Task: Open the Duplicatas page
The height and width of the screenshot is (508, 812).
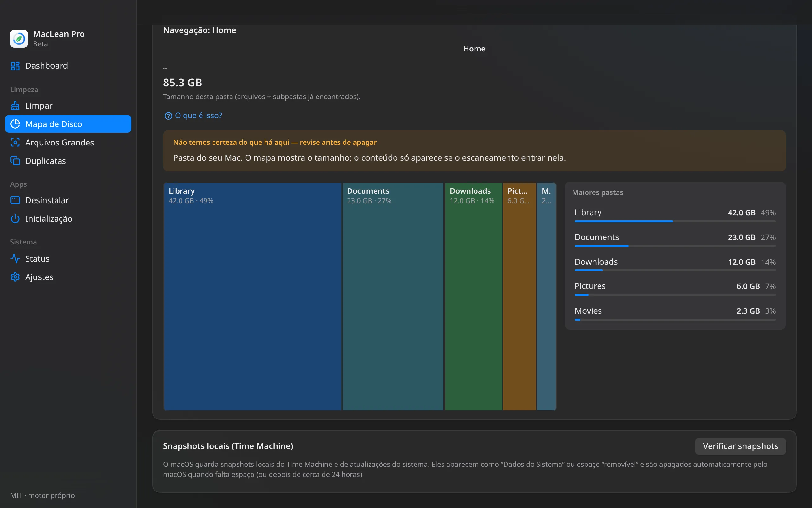Action: (x=68, y=161)
